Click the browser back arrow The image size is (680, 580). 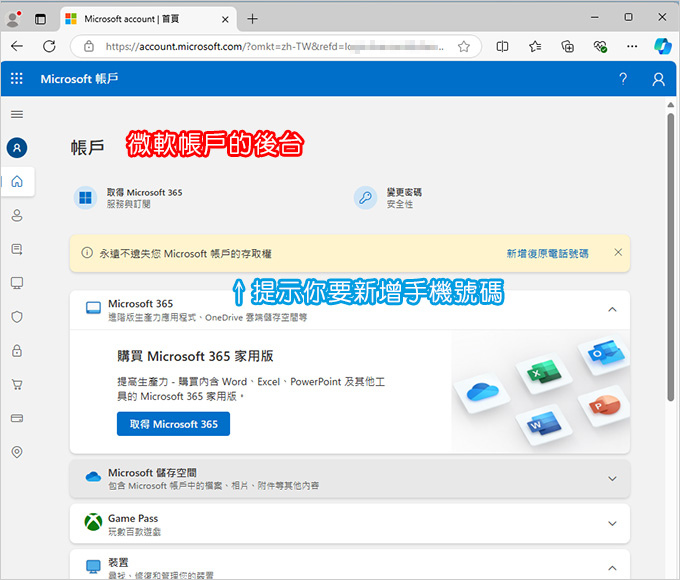pyautogui.click(x=17, y=46)
